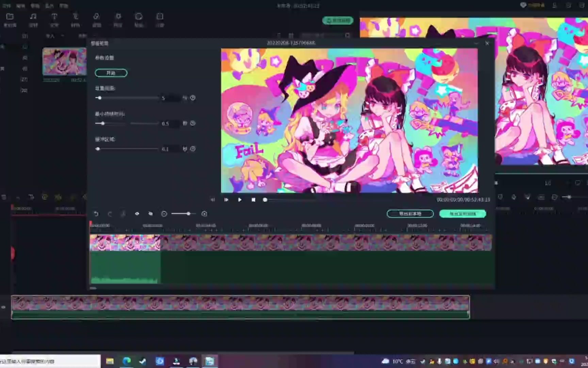588x368 pixels.
Task: Zoom in the dialog timeline with plus icon
Action: (204, 214)
